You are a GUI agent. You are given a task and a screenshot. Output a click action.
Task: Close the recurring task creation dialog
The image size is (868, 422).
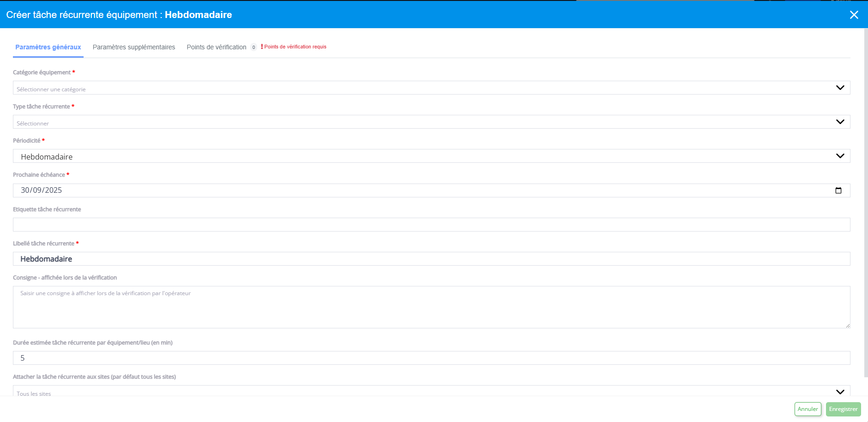854,15
